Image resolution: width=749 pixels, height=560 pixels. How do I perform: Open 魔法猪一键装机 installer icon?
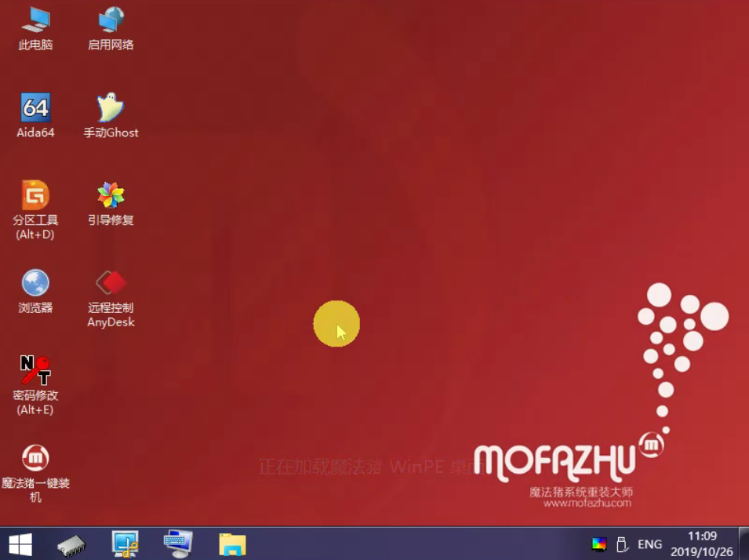click(35, 473)
